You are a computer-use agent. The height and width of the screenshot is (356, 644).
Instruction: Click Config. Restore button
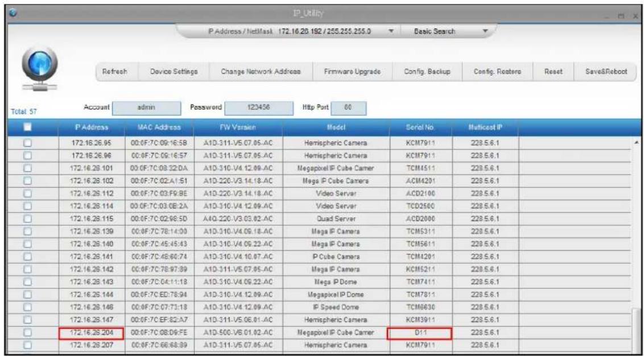497,72
